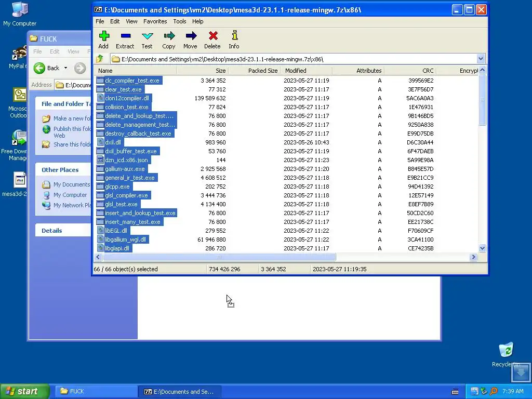Open My Documents link in Other Places
532x399 pixels.
(x=72, y=184)
